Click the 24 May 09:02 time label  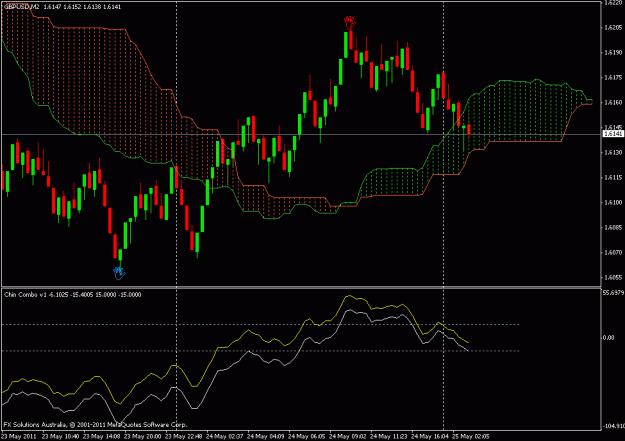(x=348, y=436)
